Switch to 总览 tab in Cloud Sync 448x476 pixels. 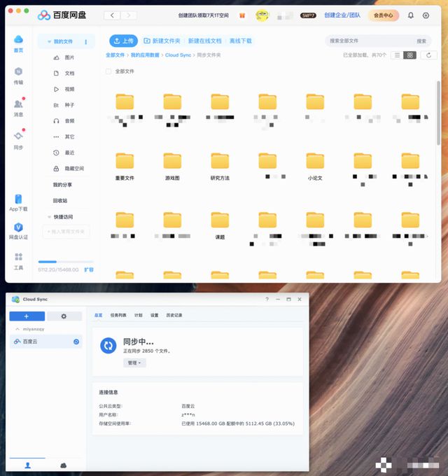[x=98, y=316]
